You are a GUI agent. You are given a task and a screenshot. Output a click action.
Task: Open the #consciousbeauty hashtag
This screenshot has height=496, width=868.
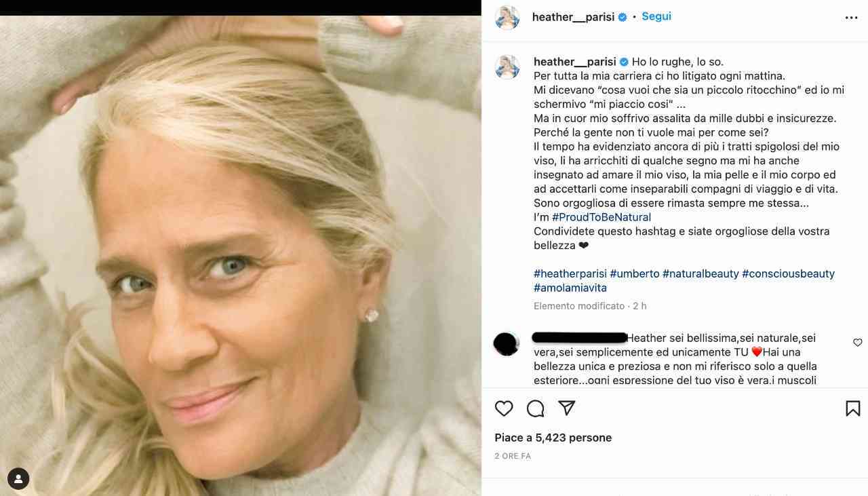click(x=788, y=273)
